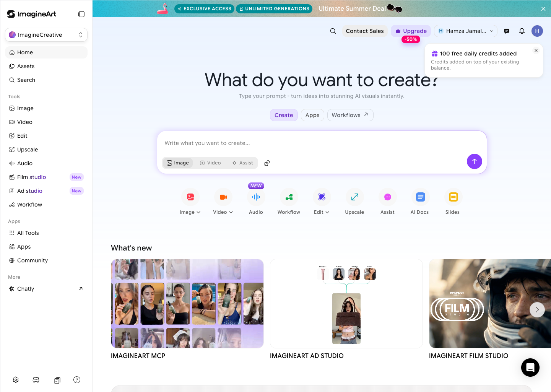Image resolution: width=551 pixels, height=392 pixels.
Task: Click the gift icon in credits notification
Action: point(435,54)
